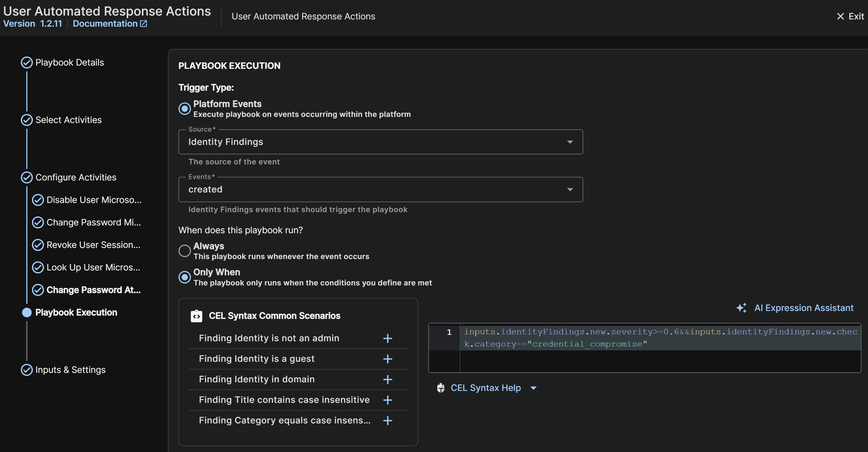Click the Change Password At... checkmark icon
The width and height of the screenshot is (868, 452).
[38, 290]
